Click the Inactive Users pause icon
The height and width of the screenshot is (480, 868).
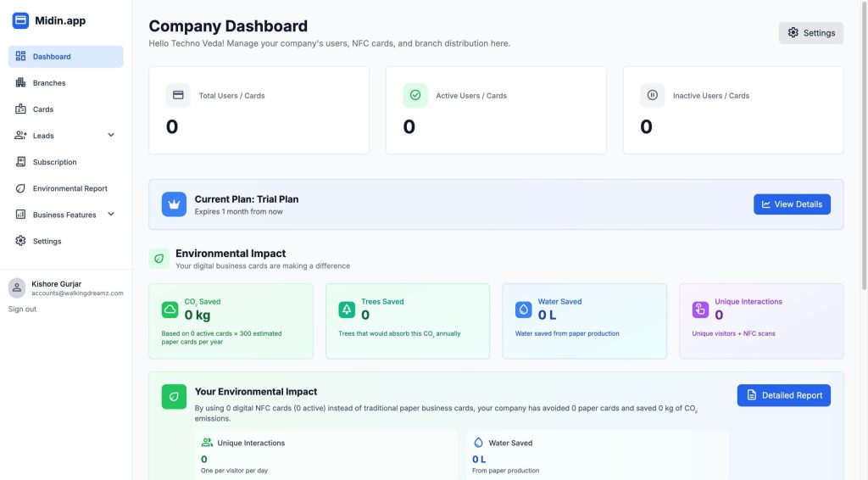(653, 96)
